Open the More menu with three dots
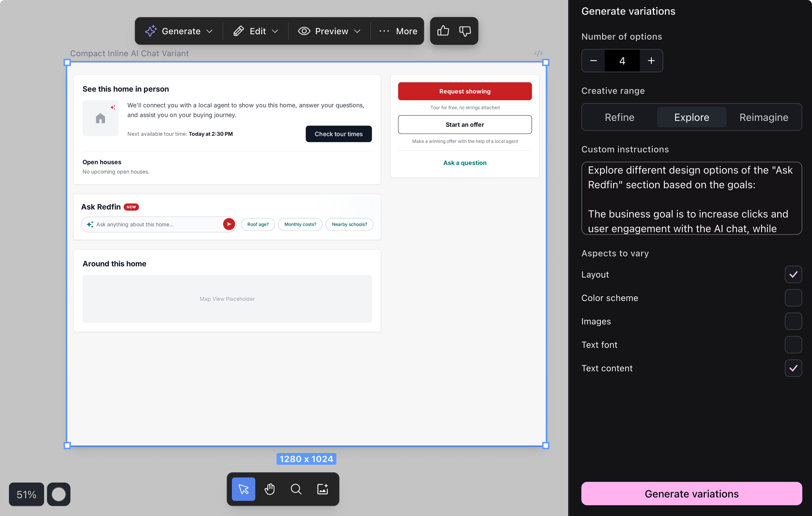Screen dimensions: 812x516 click(398, 31)
